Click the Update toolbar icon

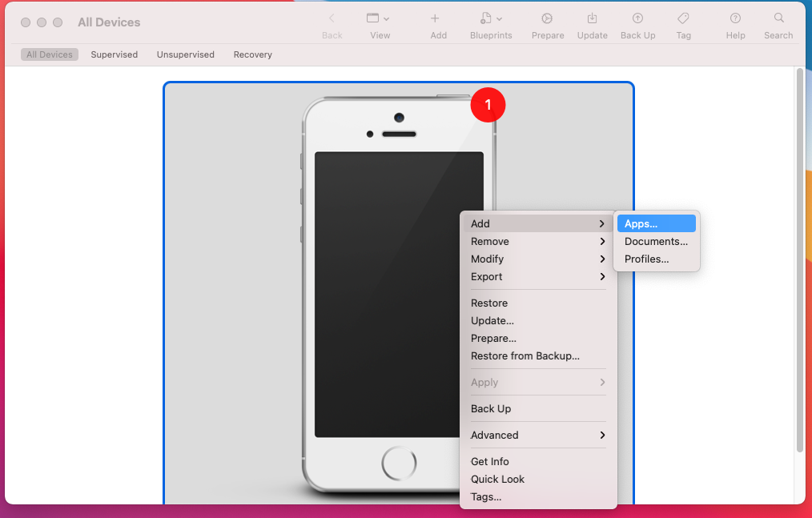click(592, 18)
